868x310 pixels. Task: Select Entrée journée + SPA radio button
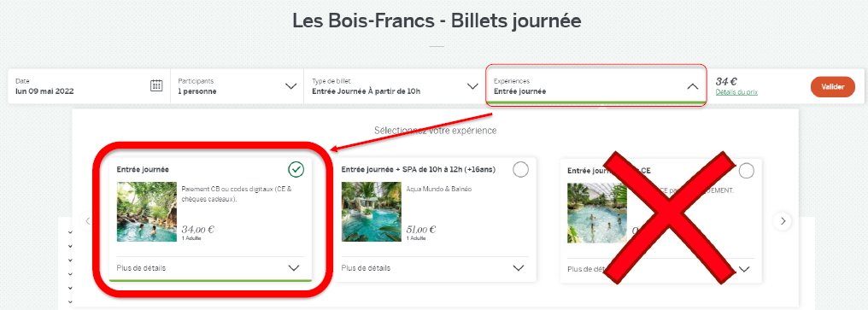[520, 169]
